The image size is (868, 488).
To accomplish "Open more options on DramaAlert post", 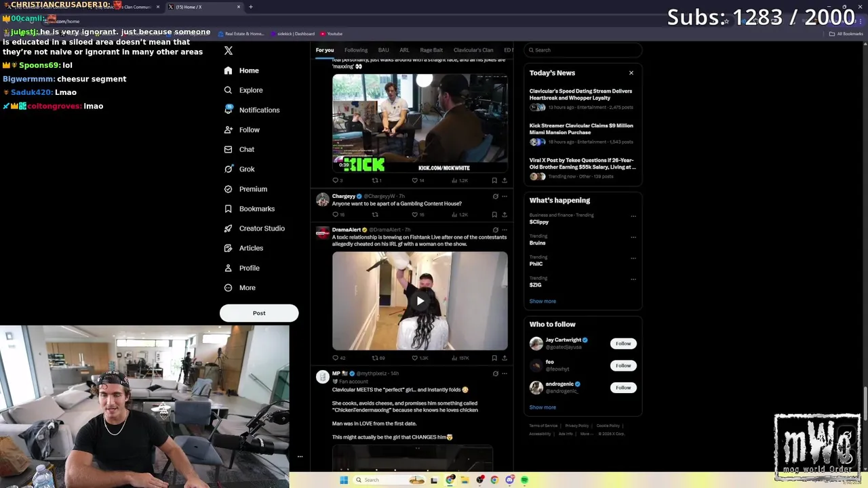I will [x=505, y=230].
